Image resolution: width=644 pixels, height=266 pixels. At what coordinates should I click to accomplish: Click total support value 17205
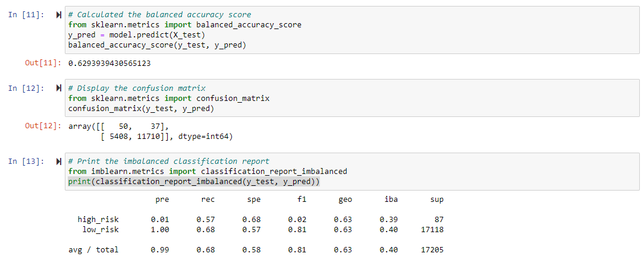click(x=432, y=249)
